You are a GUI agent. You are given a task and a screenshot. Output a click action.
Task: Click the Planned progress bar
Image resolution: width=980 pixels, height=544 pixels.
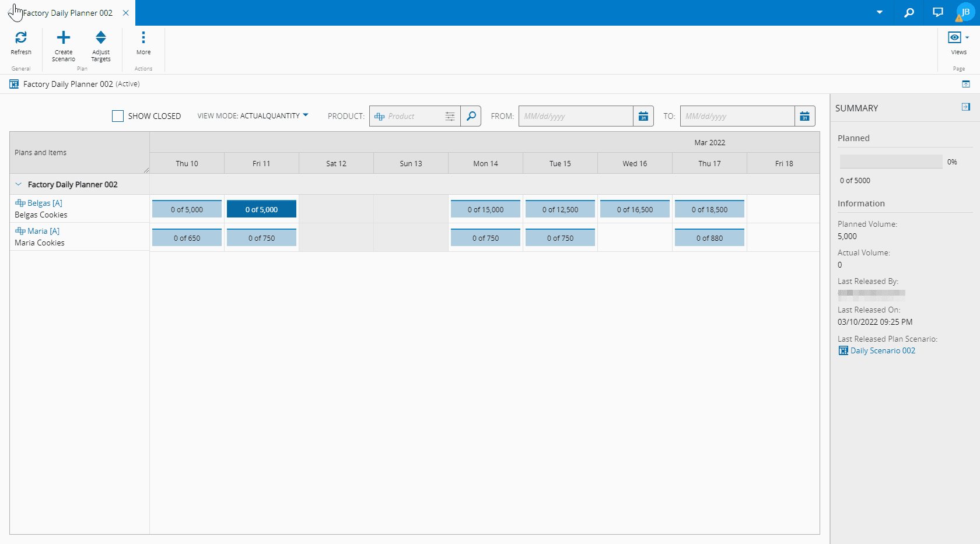[890, 162]
